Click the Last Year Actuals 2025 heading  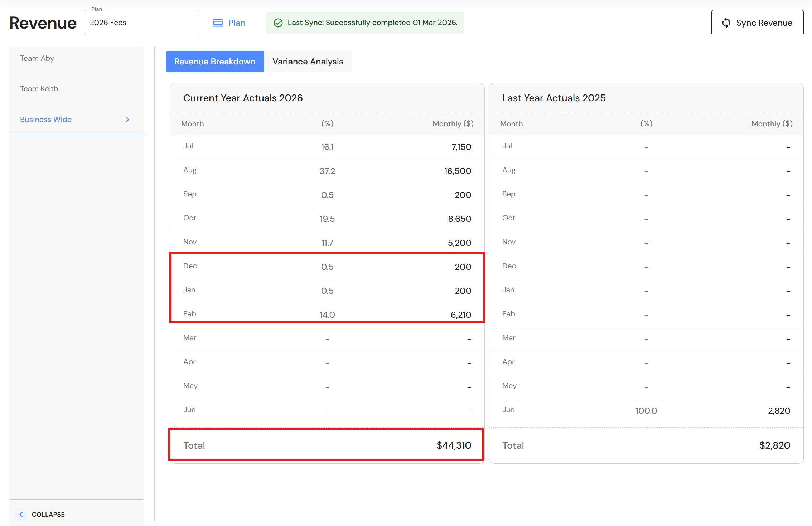tap(554, 98)
